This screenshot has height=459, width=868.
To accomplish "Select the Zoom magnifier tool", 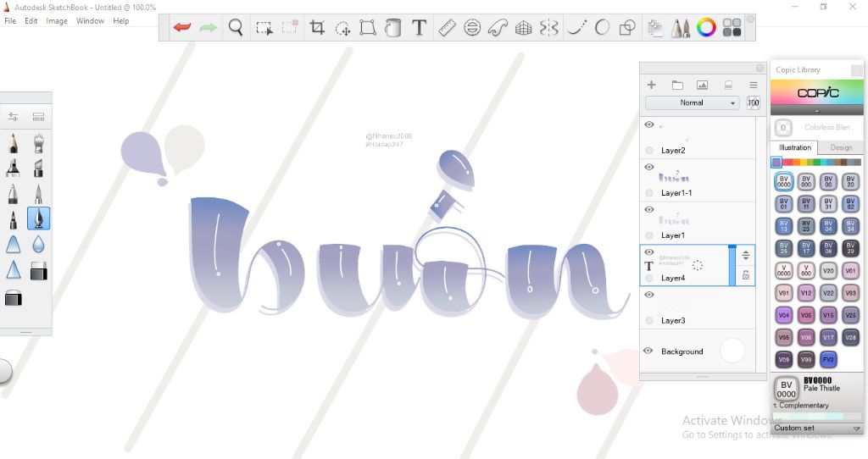I will (236, 27).
